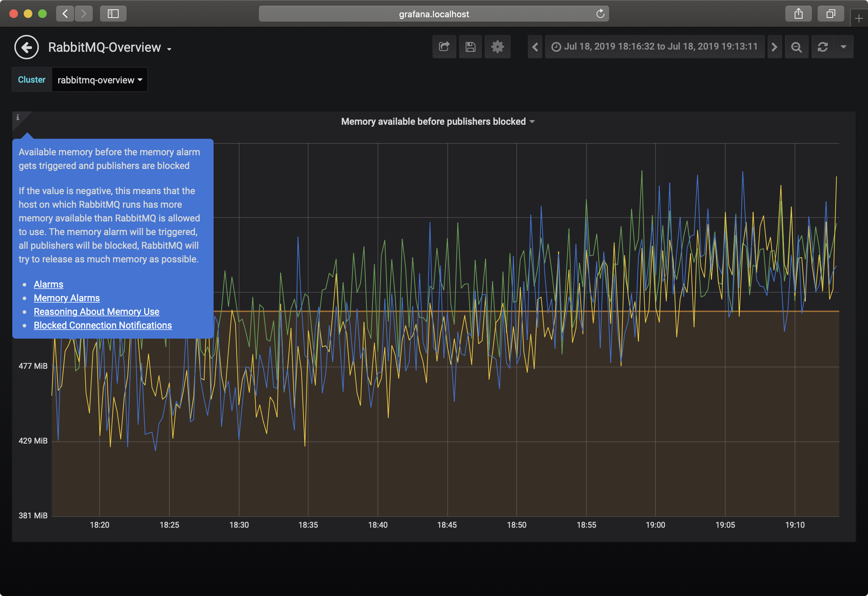Open dashboard settings gear icon

click(x=497, y=47)
